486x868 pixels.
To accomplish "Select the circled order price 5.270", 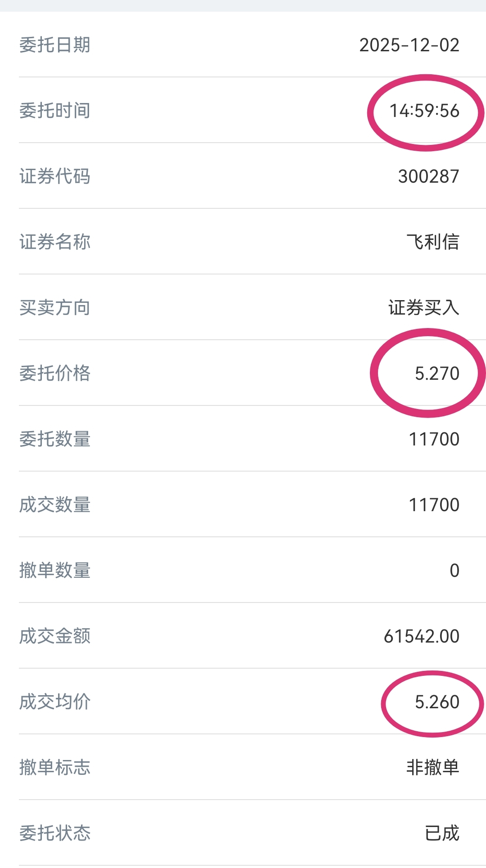I will pos(437,373).
